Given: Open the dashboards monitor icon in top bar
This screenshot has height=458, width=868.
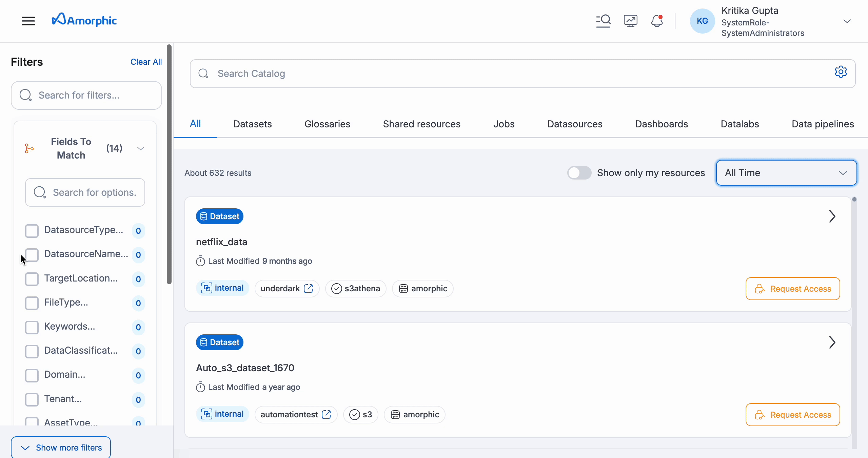Looking at the screenshot, I should pyautogui.click(x=630, y=21).
